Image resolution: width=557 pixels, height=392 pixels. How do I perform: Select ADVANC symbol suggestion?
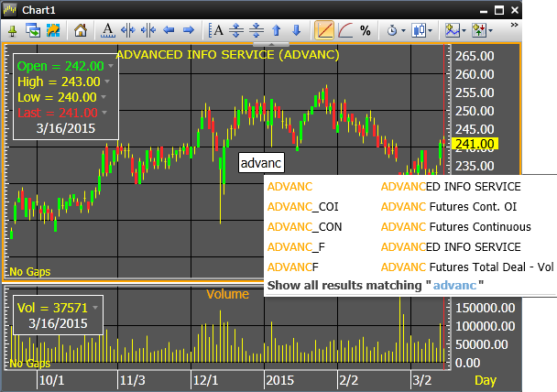289,187
